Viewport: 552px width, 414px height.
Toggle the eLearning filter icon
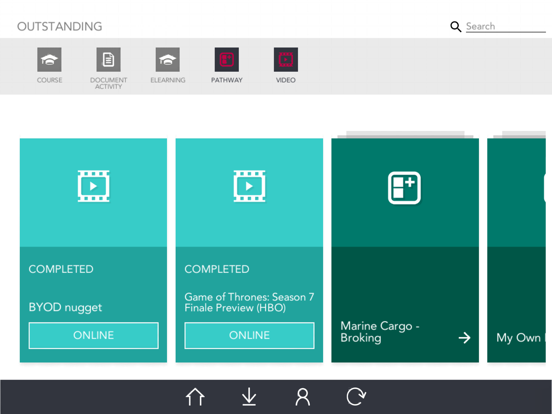(168, 59)
